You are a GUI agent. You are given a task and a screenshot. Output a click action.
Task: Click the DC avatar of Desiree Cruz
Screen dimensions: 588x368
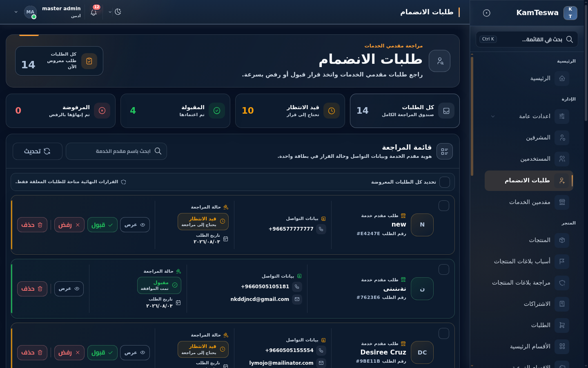tap(422, 352)
